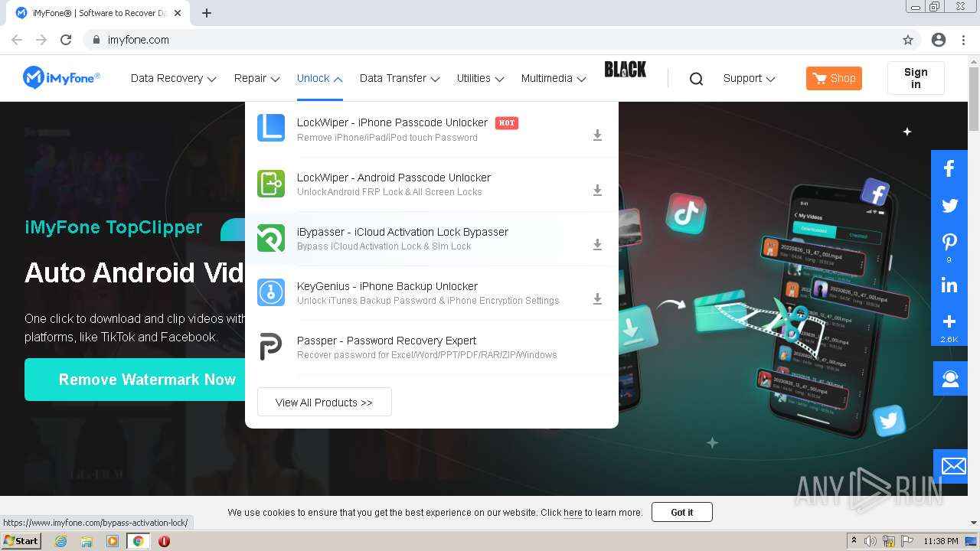Download KeyGenius via its download arrow
Screen dimensions: 980x551
597,299
